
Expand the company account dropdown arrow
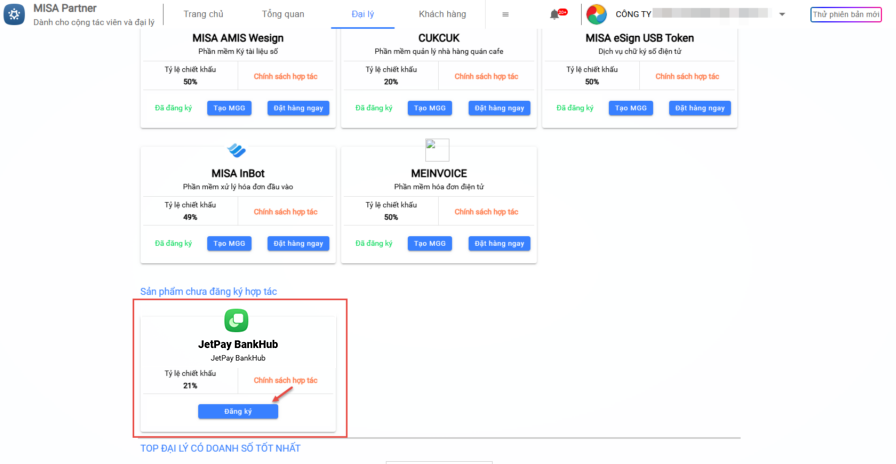tap(782, 14)
